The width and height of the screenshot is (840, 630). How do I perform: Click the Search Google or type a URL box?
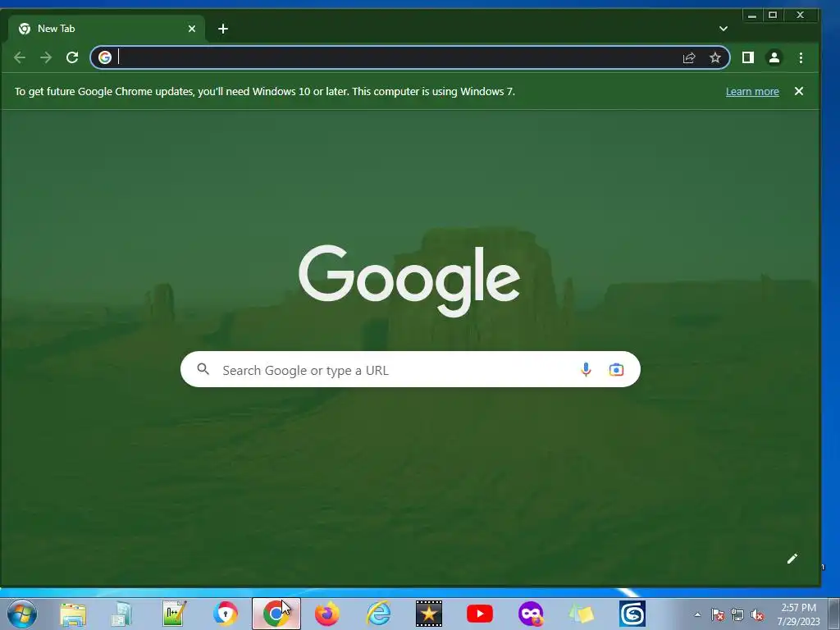(x=410, y=370)
